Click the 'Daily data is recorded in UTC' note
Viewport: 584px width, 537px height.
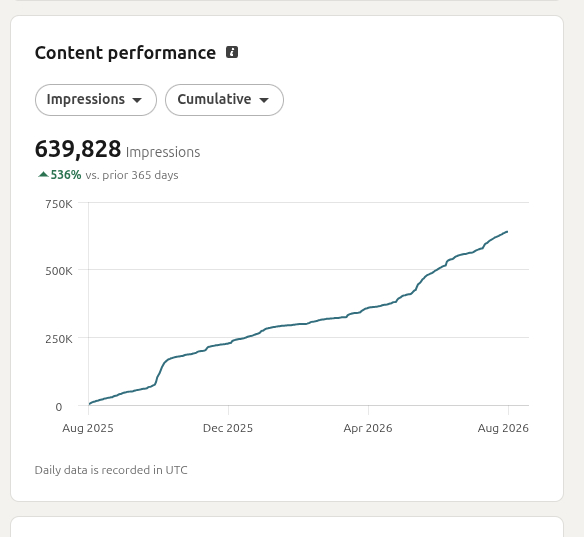(x=111, y=470)
